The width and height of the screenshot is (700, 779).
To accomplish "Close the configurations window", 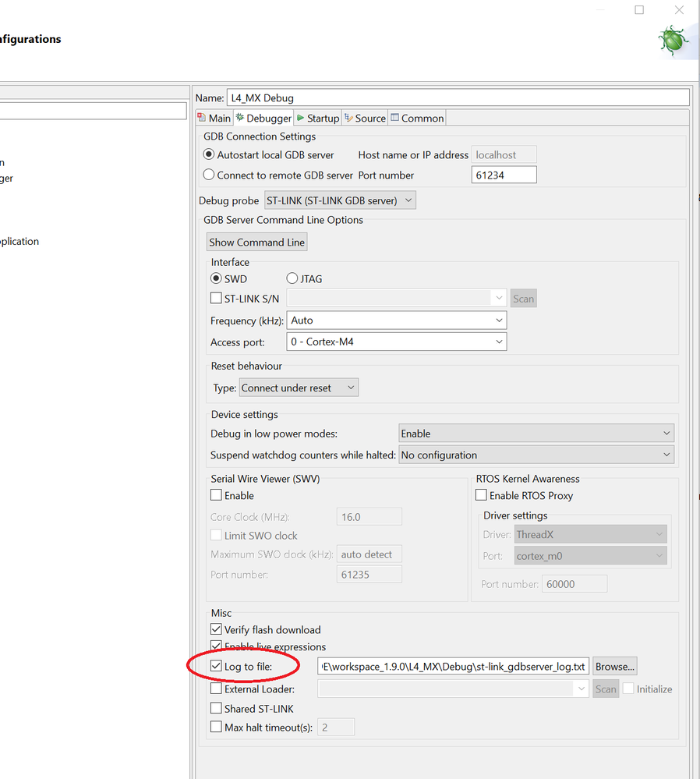I will click(679, 10).
